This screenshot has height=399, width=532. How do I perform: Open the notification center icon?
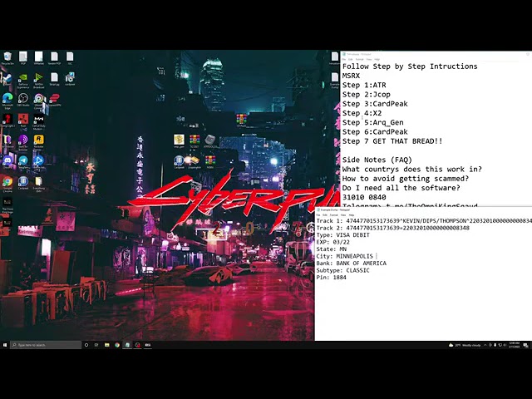525,345
